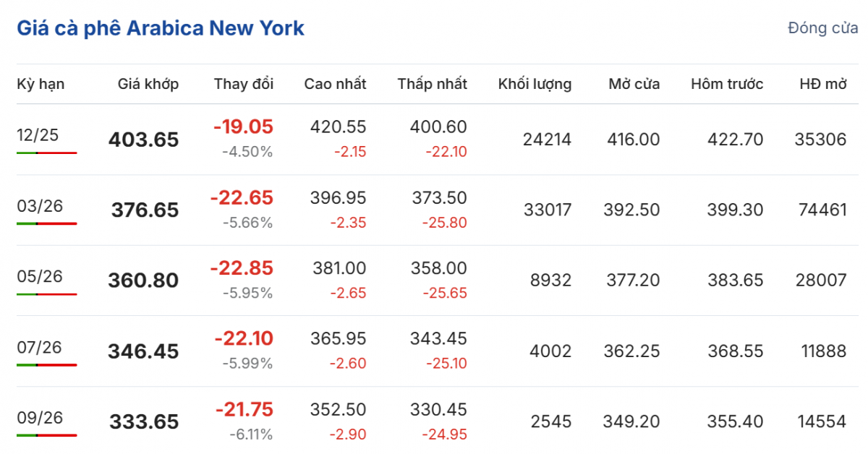The width and height of the screenshot is (868, 454).
Task: Select the "Thay đổi" column header
Action: point(244,84)
